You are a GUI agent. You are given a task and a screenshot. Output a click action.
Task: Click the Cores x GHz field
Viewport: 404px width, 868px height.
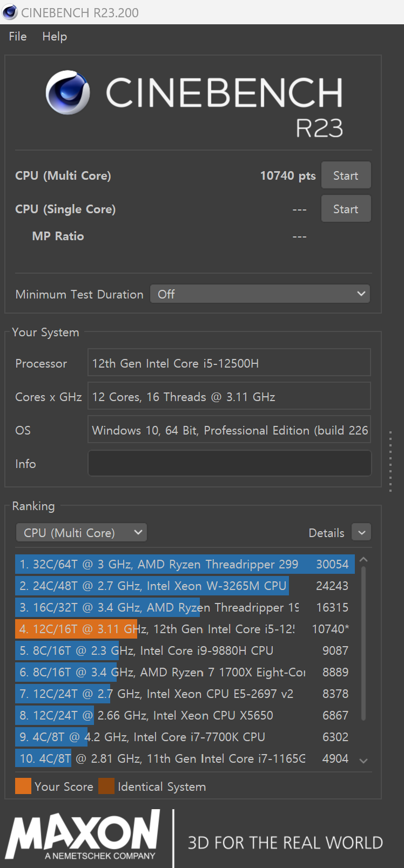pos(229,396)
